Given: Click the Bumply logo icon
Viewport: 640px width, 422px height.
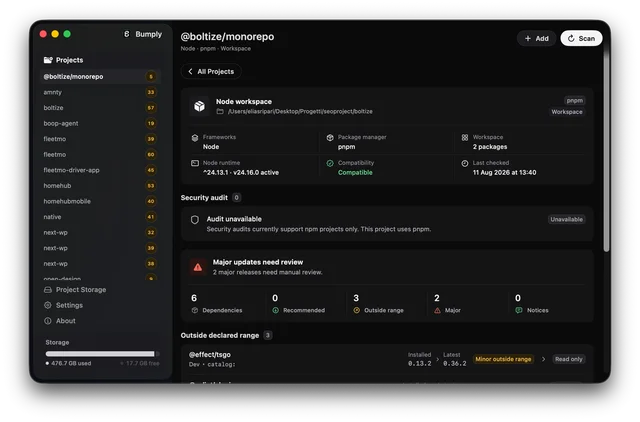Looking at the screenshot, I should [x=127, y=34].
